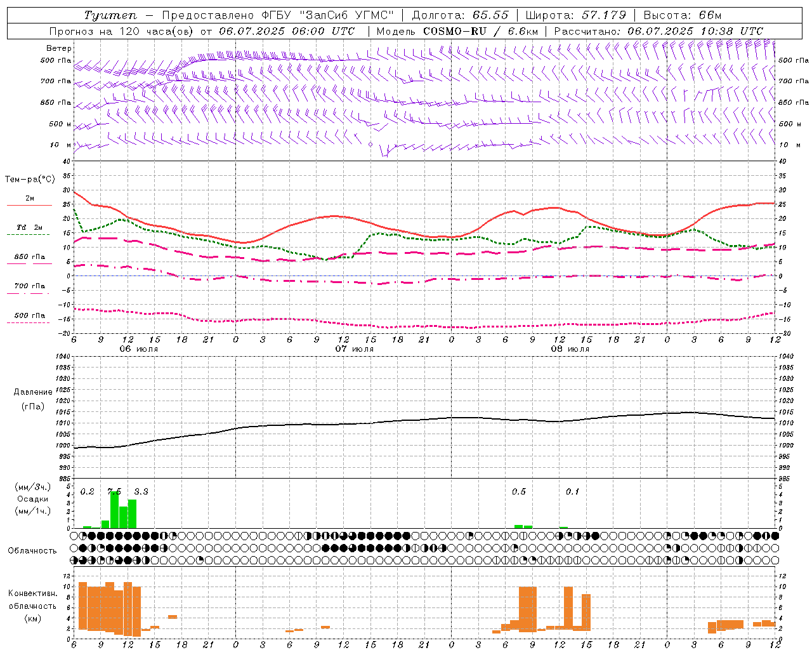Click the "08 июля" date label
This screenshot has height=650, width=812.
tap(570, 349)
